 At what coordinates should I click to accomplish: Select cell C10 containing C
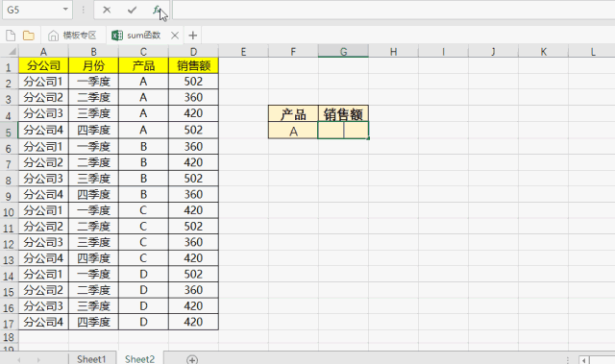(143, 210)
